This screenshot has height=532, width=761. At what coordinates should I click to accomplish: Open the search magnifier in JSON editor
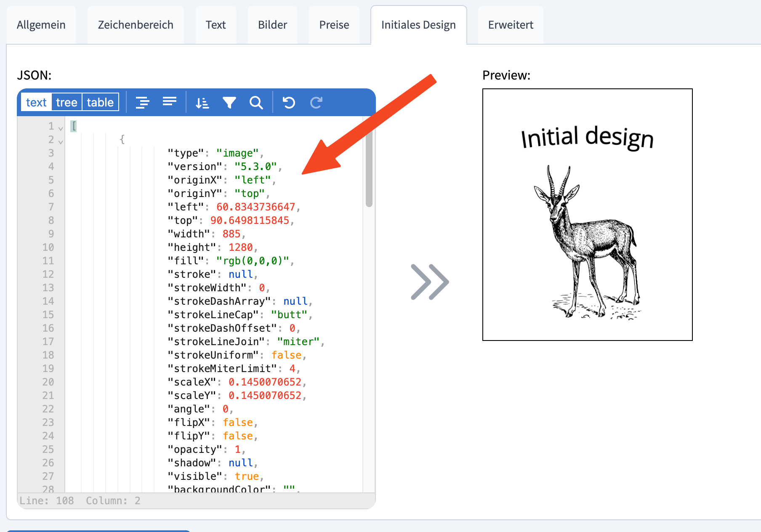(x=256, y=102)
